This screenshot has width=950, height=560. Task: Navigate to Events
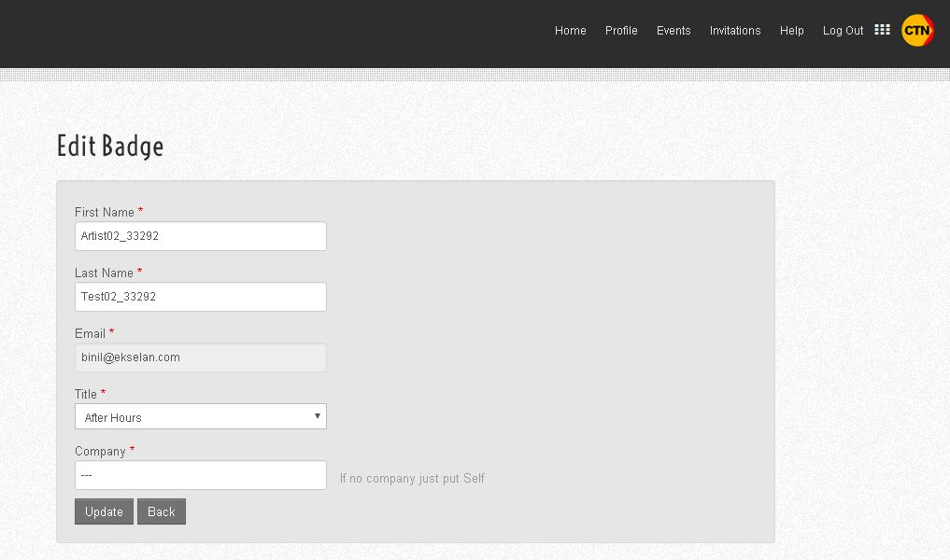tap(674, 31)
